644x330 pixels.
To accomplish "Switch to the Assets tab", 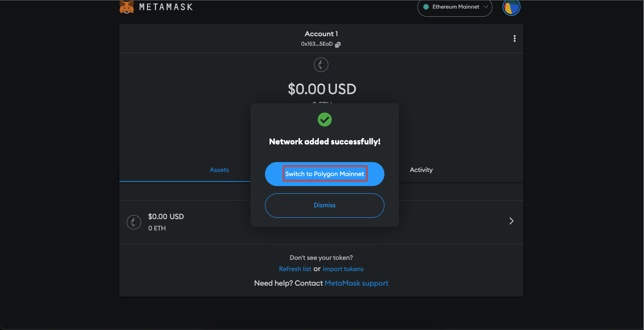I will pos(219,170).
